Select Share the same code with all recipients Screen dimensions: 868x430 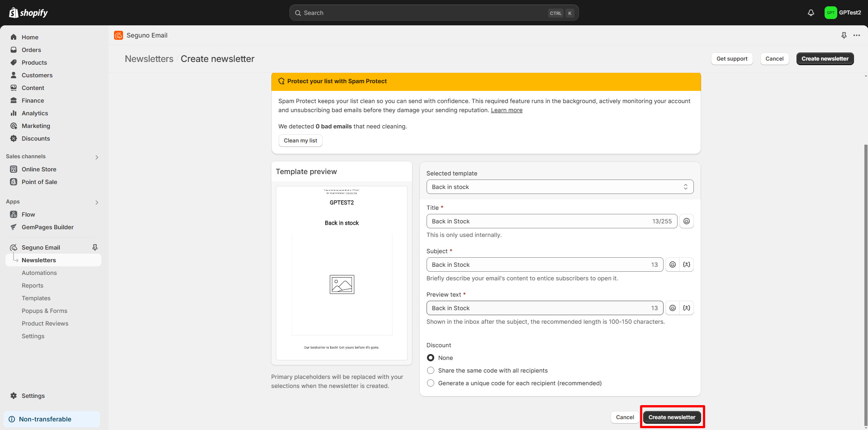431,370
